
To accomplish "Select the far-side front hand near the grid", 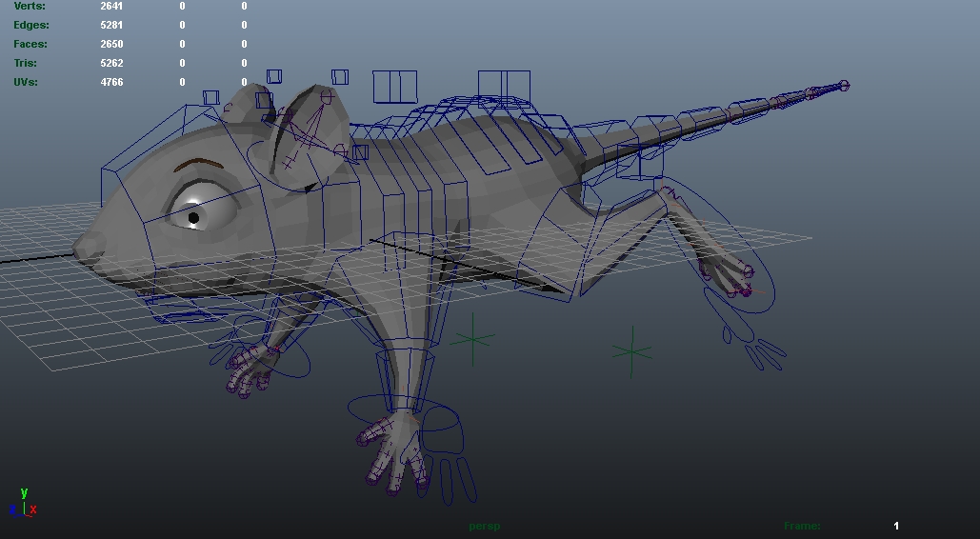I will (x=251, y=369).
